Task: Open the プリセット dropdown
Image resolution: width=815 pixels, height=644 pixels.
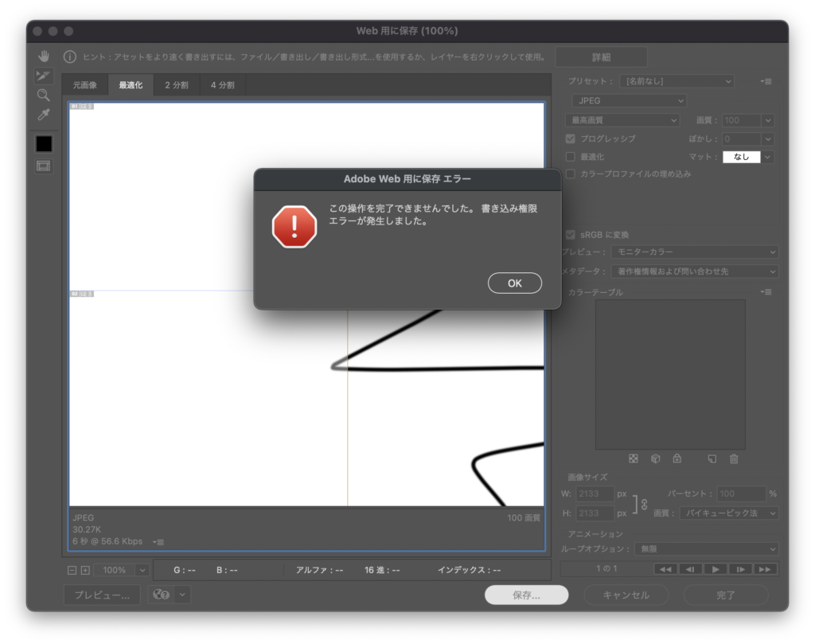Action: pos(677,81)
